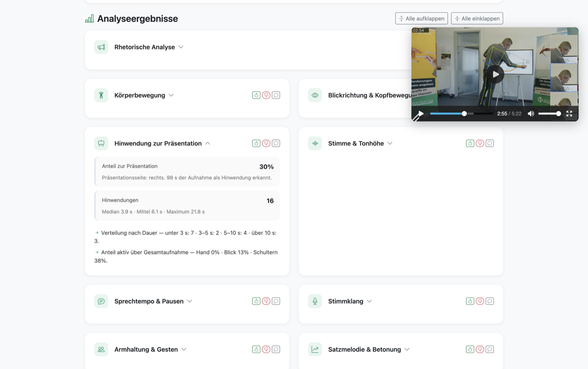The width and height of the screenshot is (588, 369).
Task: Play the video via the center play button
Action: 495,74
